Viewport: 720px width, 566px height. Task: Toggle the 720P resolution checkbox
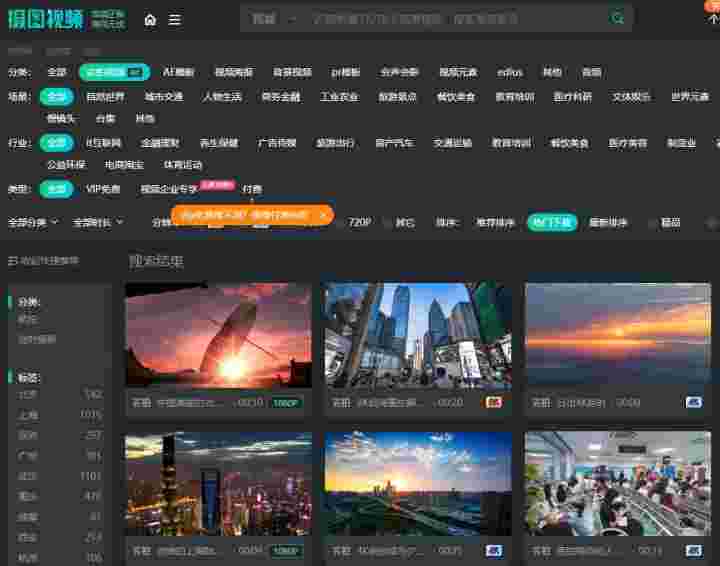point(341,222)
